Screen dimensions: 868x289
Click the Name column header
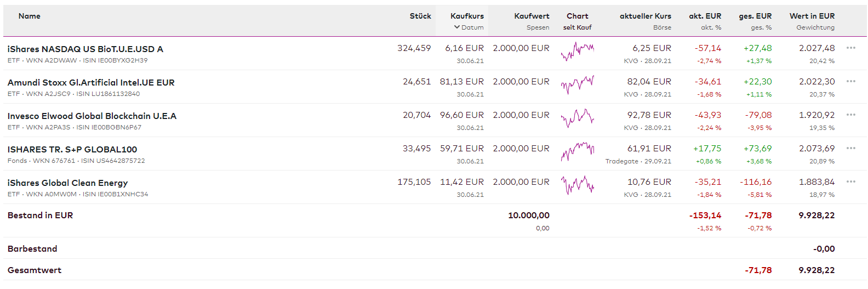point(30,16)
